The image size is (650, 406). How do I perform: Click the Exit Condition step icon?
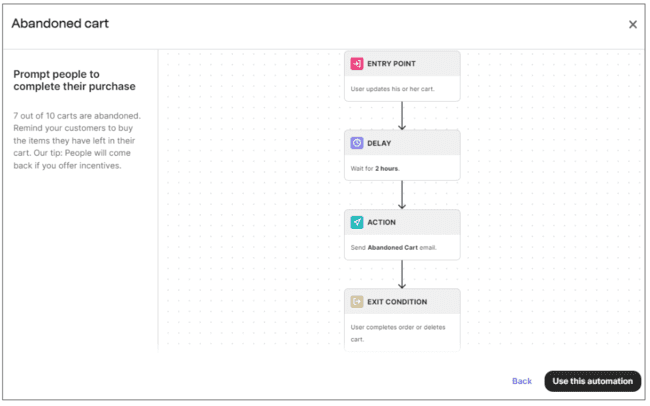(x=357, y=301)
